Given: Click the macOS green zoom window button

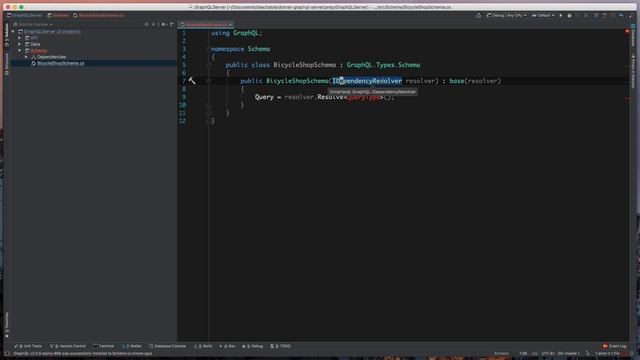Looking at the screenshot, I should (21, 7).
